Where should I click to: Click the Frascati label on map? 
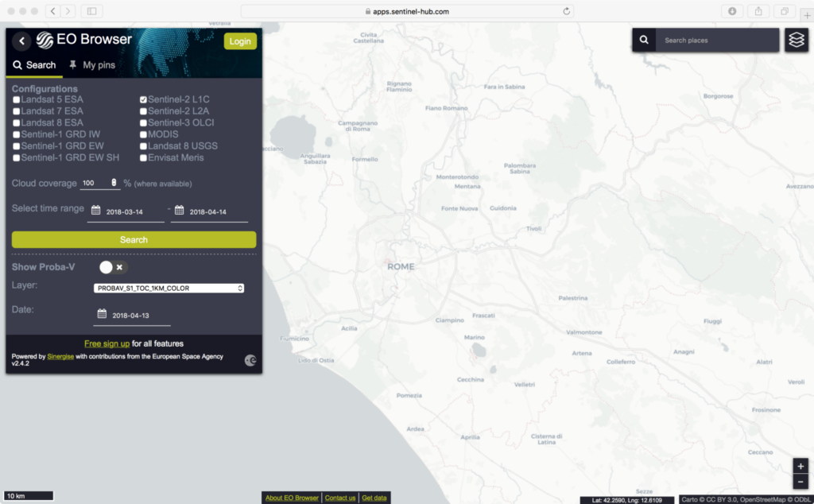coord(483,316)
